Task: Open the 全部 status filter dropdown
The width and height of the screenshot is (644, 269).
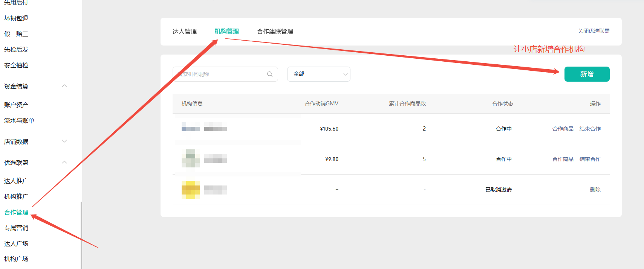Action: [318, 74]
